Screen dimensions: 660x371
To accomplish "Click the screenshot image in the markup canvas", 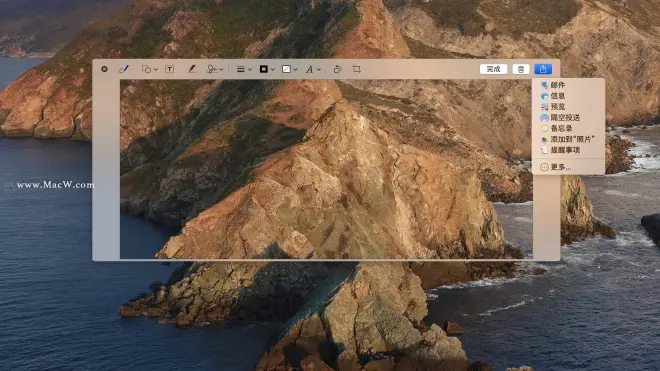I will coord(326,169).
